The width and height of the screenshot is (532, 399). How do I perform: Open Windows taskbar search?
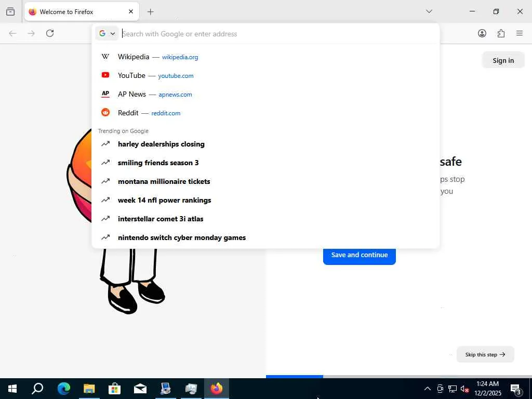37,389
